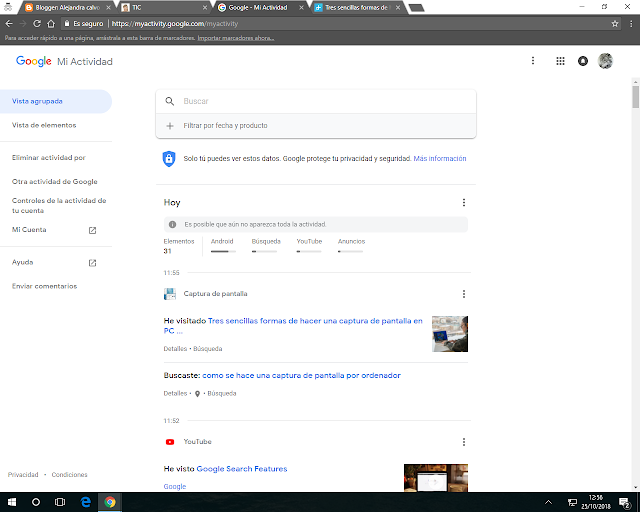Screen dimensions: 640x512
Task: Click the plus icon for filtering
Action: point(170,126)
